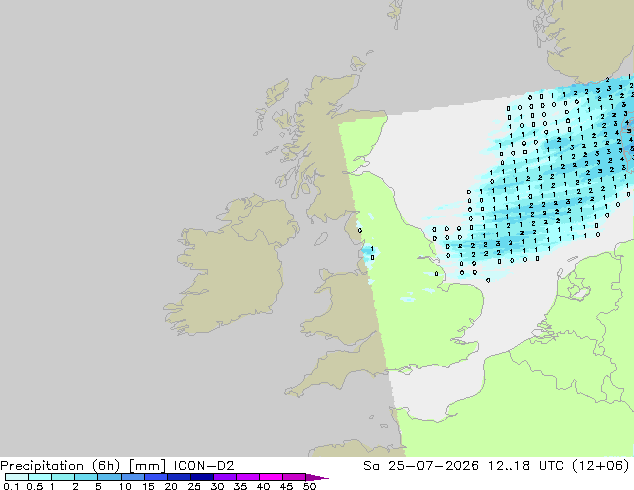
Task: Click the "UTC" label
Action: [x=551, y=466]
